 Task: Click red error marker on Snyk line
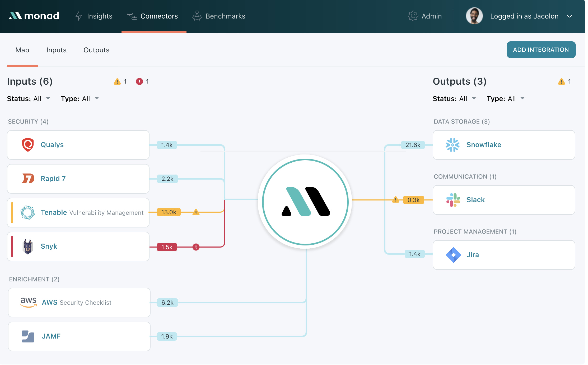tap(196, 247)
